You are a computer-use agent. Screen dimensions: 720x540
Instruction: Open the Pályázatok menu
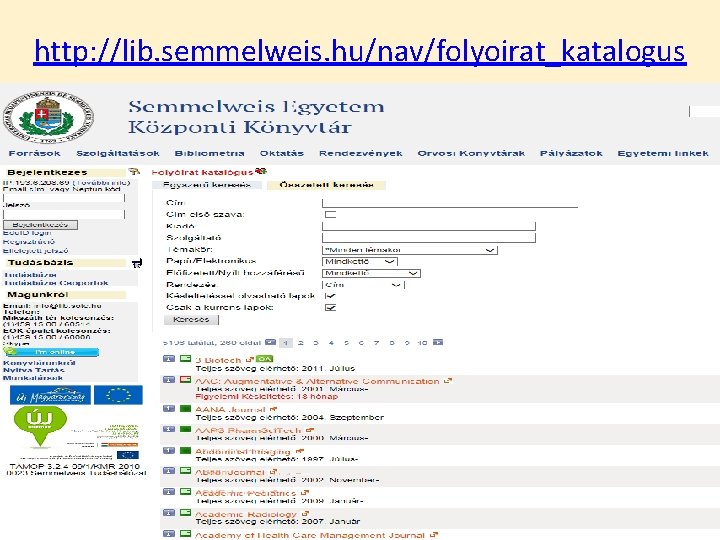coord(571,153)
